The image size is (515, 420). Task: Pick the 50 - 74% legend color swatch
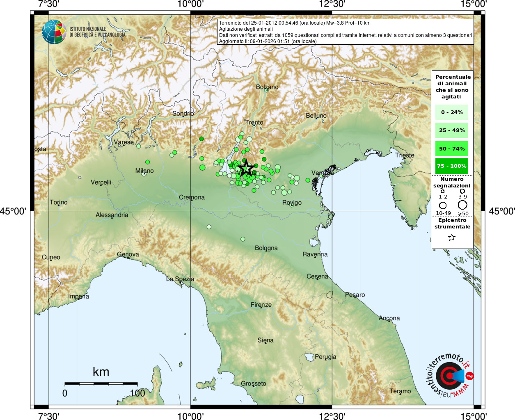(452, 148)
